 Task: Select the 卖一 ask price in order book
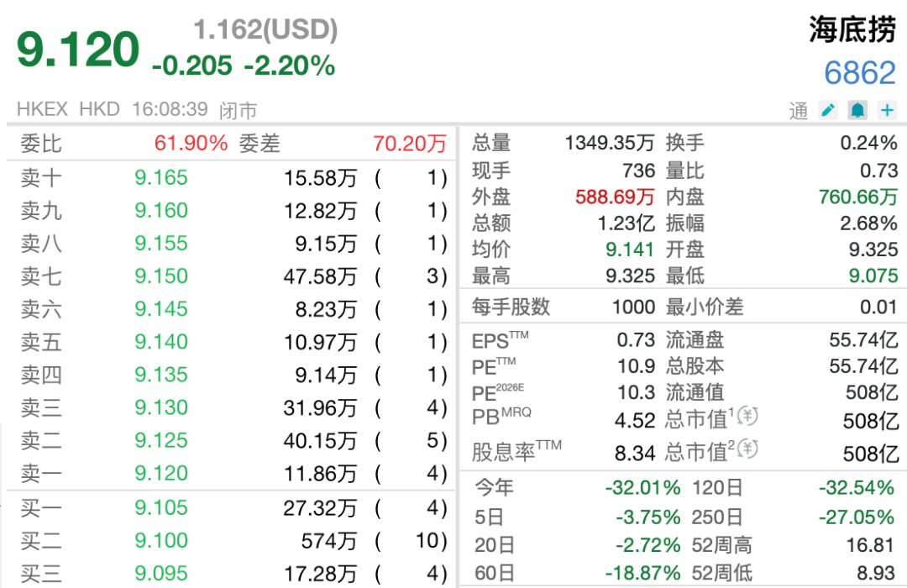tap(160, 474)
